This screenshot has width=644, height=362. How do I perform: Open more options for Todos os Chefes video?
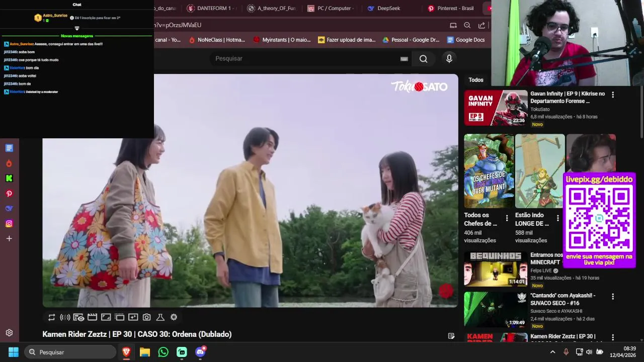tap(507, 218)
